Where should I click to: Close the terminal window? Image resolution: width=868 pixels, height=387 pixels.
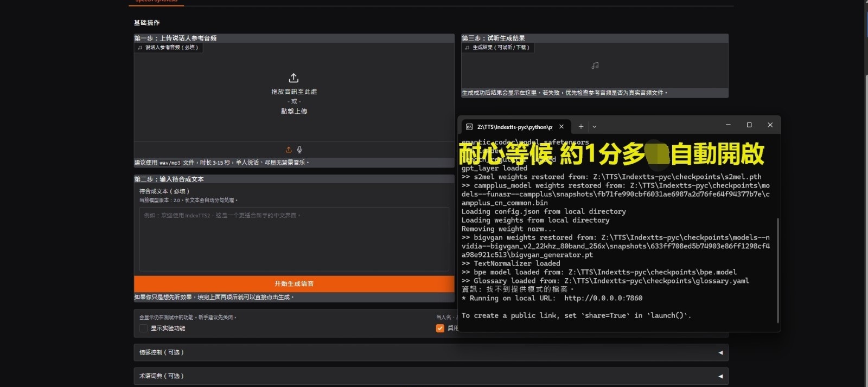(770, 125)
